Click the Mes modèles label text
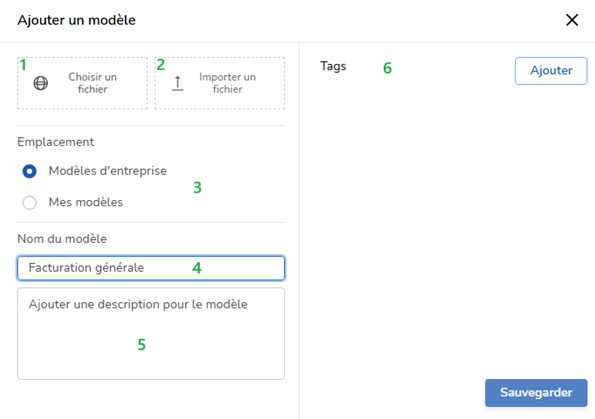The width and height of the screenshot is (595, 419). point(86,202)
